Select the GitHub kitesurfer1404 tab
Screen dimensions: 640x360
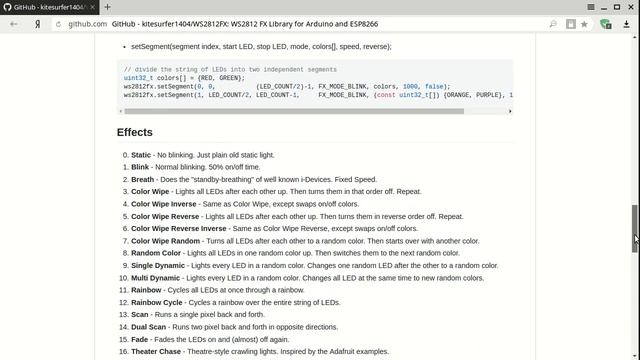point(49,7)
